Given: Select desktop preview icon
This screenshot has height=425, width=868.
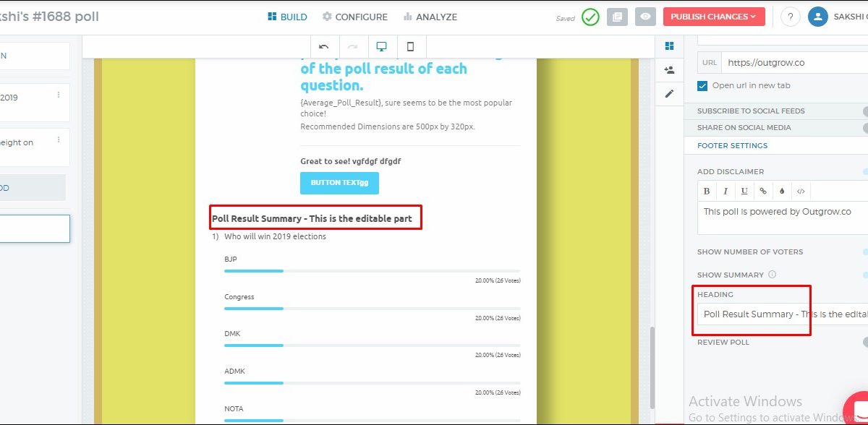Looking at the screenshot, I should [381, 47].
